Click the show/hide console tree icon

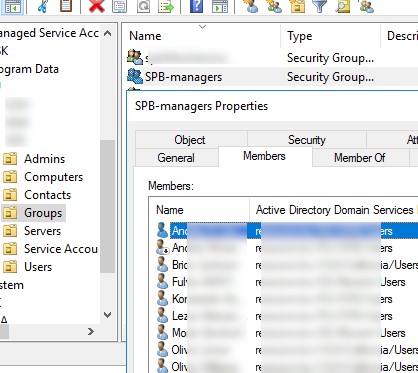tap(12, 7)
